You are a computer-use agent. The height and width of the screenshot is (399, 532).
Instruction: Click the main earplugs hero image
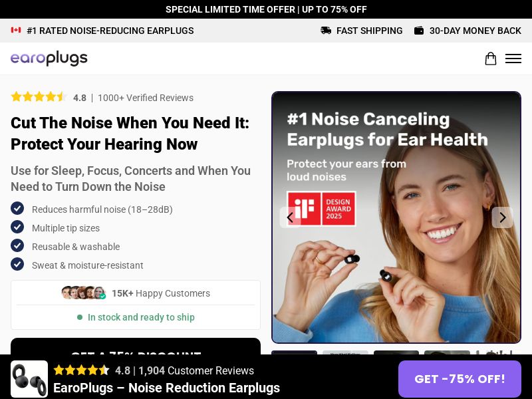tap(396, 217)
